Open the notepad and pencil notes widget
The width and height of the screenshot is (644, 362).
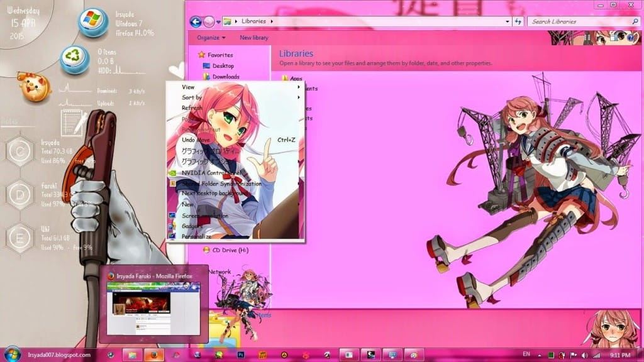coord(73,123)
